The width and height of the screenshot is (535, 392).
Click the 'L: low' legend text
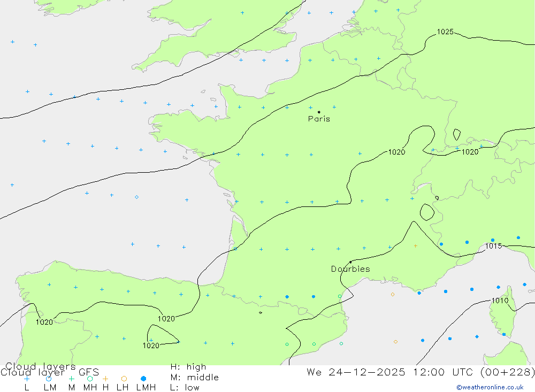point(185,388)
